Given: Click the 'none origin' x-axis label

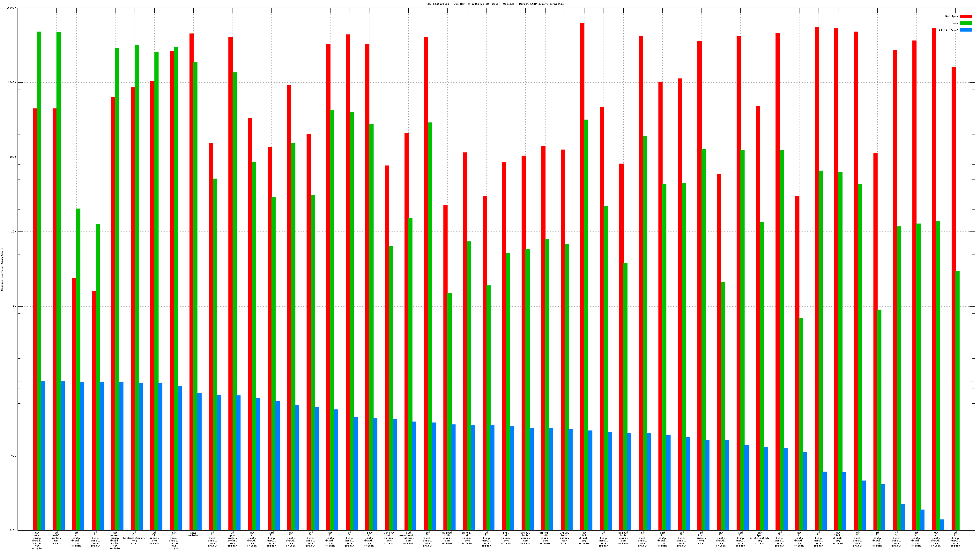Looking at the screenshot, I should (193, 534).
